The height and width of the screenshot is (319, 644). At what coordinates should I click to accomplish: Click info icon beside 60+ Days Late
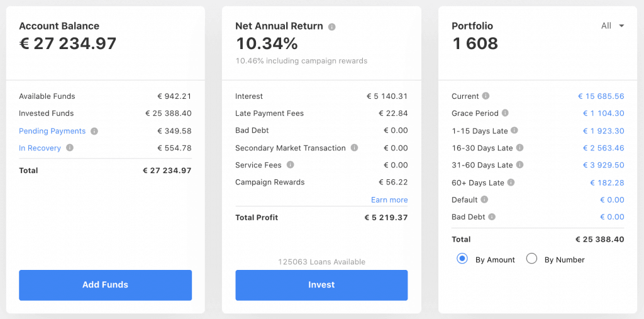[x=511, y=182]
